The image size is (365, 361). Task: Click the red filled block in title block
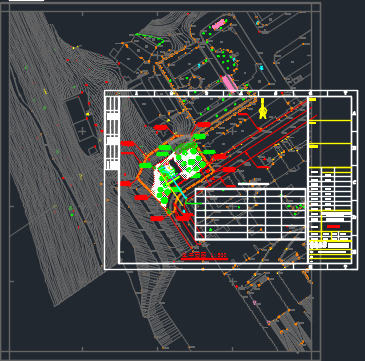click(x=333, y=227)
